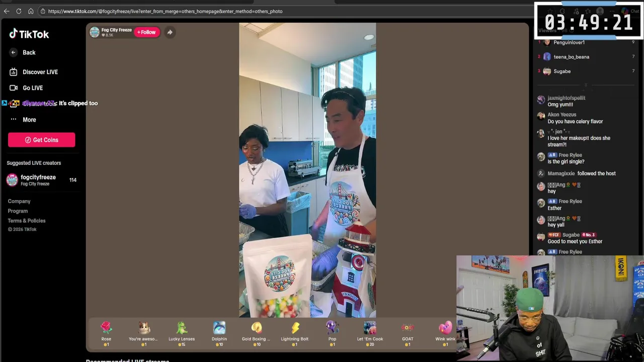The width and height of the screenshot is (644, 362).
Task: Open Fog City Freeze host avatar
Action: tap(95, 32)
